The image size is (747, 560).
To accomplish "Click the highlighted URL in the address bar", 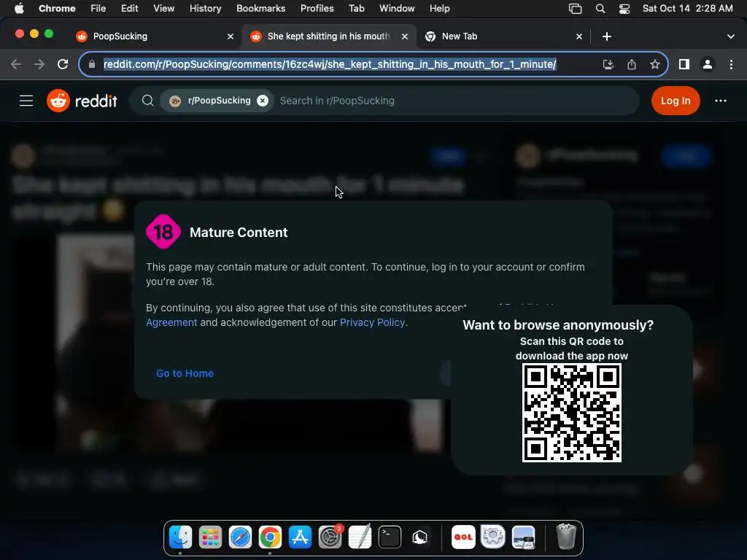I will pyautogui.click(x=330, y=64).
